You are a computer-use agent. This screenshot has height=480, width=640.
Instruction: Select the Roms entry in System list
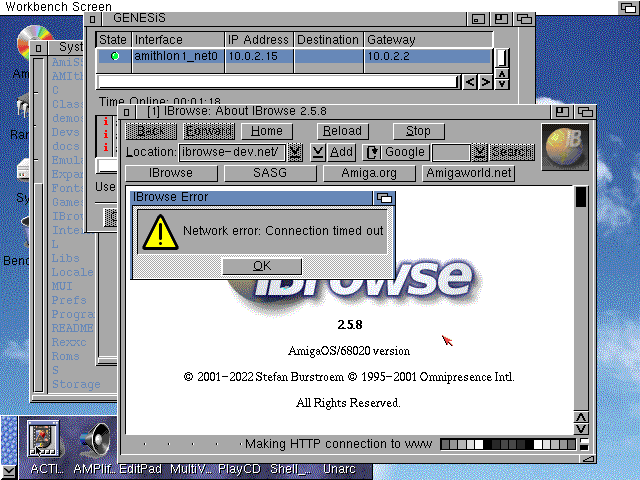pos(65,356)
